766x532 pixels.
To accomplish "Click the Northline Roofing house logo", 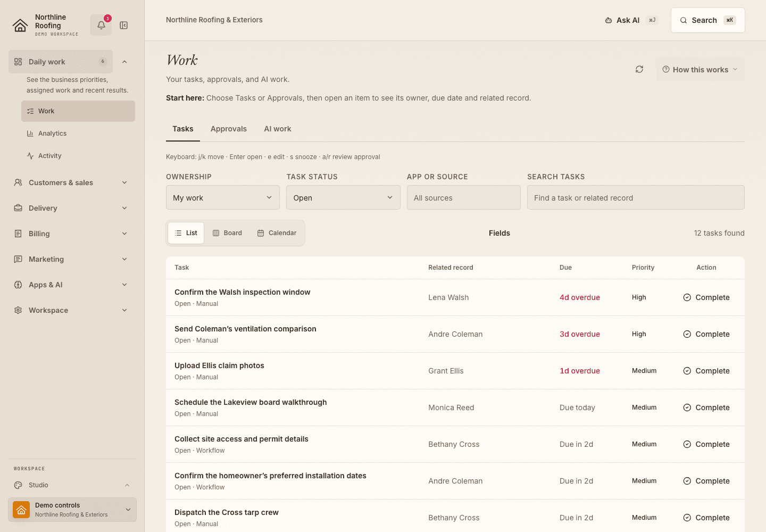I will tap(20, 26).
